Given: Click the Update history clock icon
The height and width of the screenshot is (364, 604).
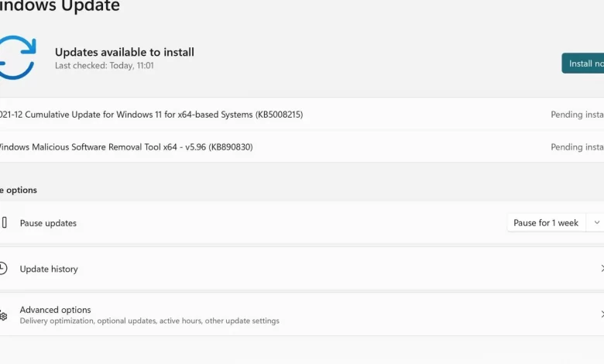Looking at the screenshot, I should pos(3,269).
